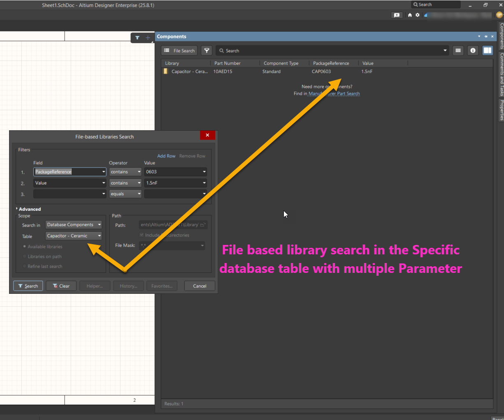
Task: Click Add Row in the Filters section
Action: (x=166, y=156)
